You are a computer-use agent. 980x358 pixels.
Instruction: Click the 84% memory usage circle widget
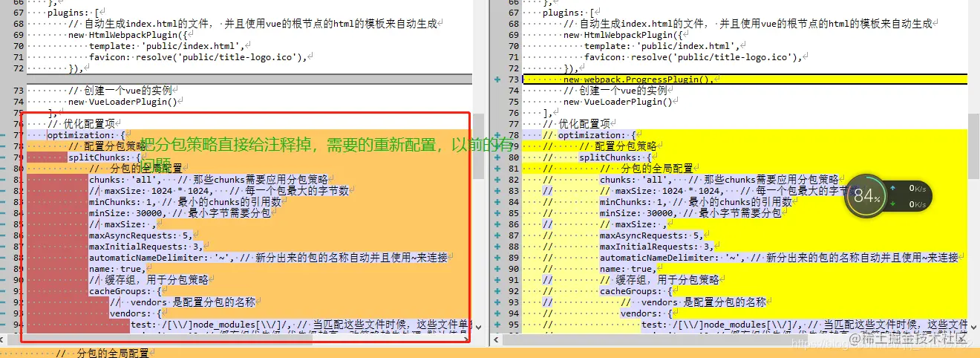click(866, 197)
